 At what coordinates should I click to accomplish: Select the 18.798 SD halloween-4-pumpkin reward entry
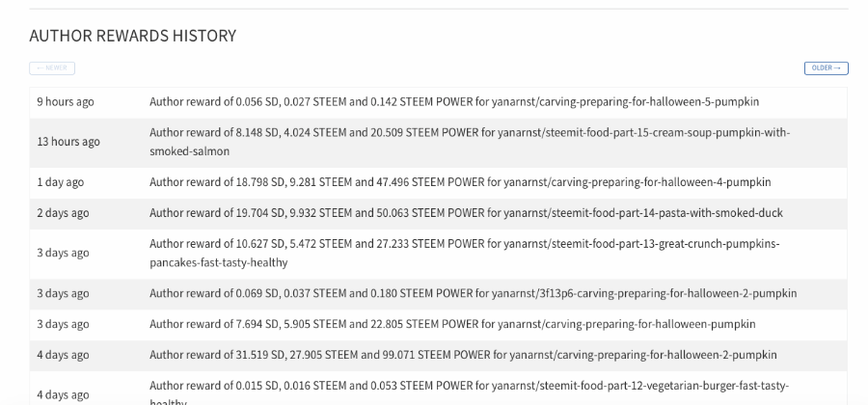[x=460, y=181]
